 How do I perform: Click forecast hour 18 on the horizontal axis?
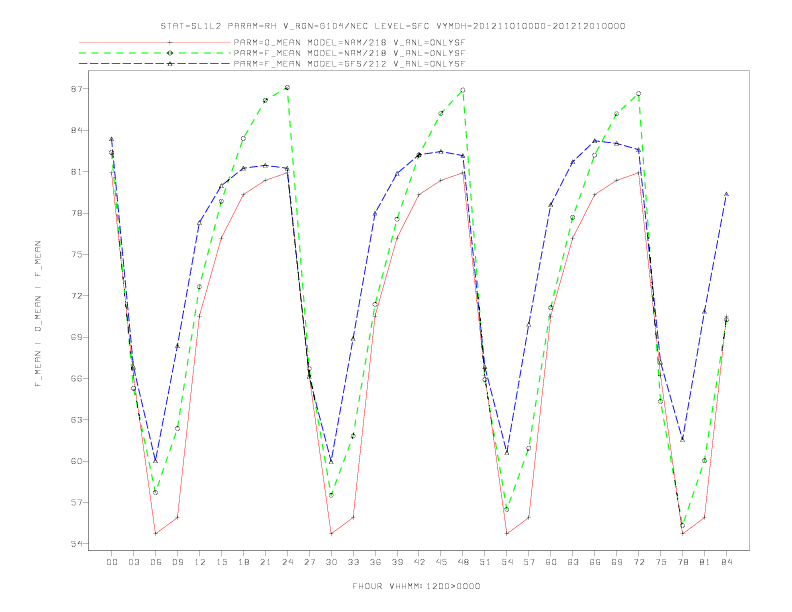point(243,562)
